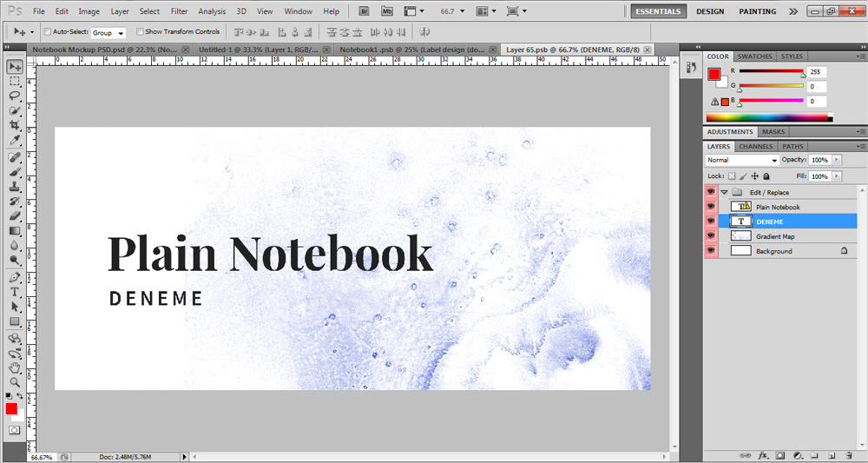The width and height of the screenshot is (868, 463).
Task: Select the History Brush tool
Action: click(x=15, y=202)
